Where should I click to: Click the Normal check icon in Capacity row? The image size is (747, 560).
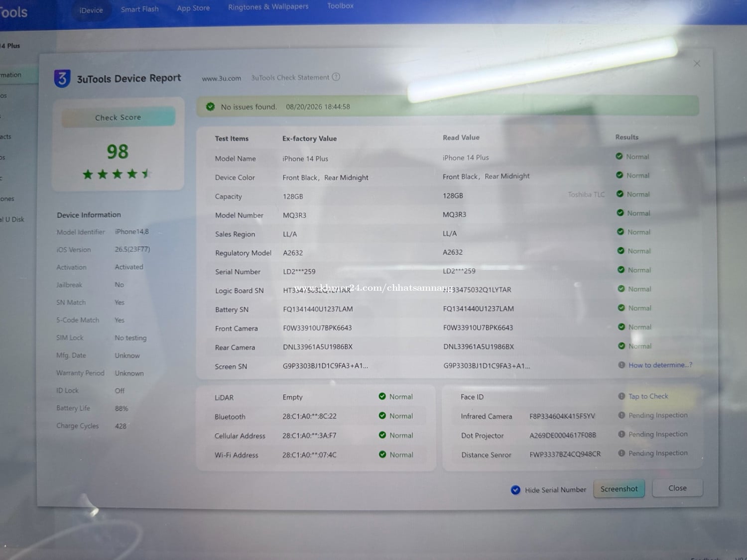pos(620,194)
